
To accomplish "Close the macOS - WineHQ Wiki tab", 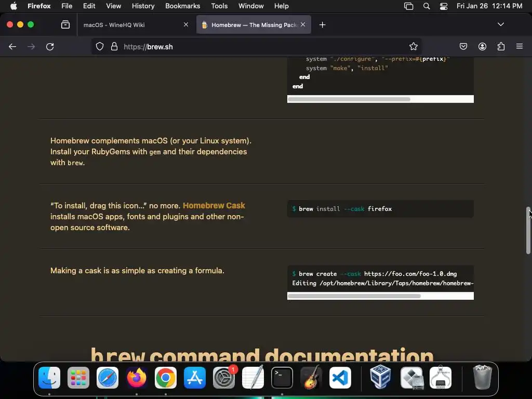I will [x=186, y=24].
